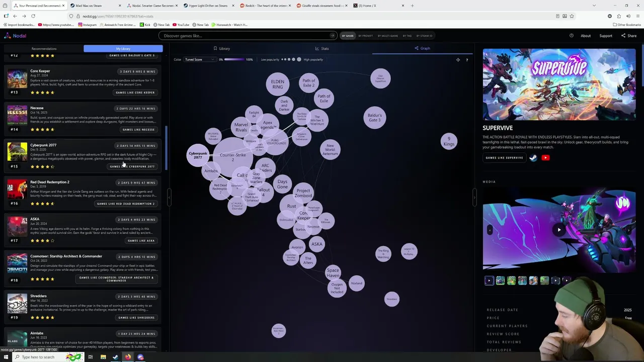The width and height of the screenshot is (644, 362).
Task: Switch to Mad Max on Steam tab
Action: [95, 6]
